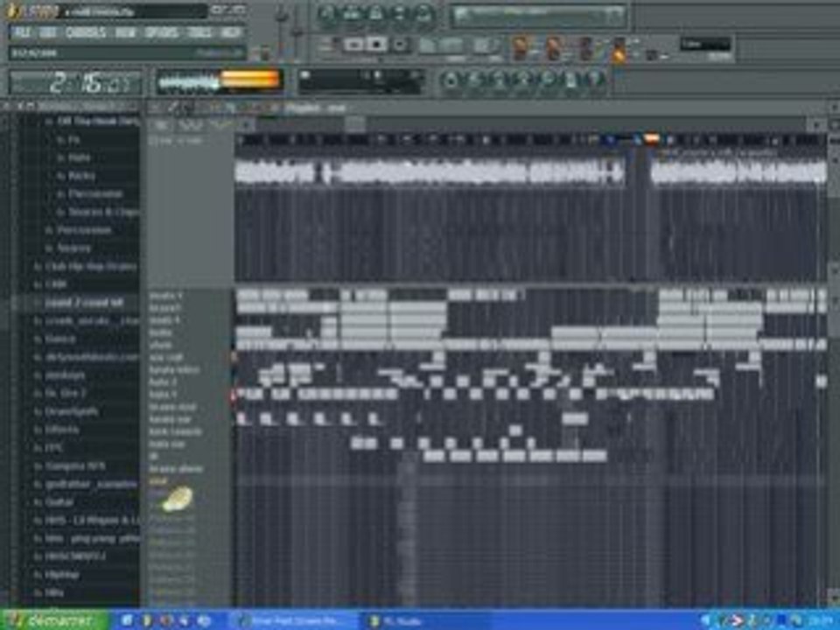Click the Playlist window title
Viewport: 840px width, 630px height.
tap(316, 108)
